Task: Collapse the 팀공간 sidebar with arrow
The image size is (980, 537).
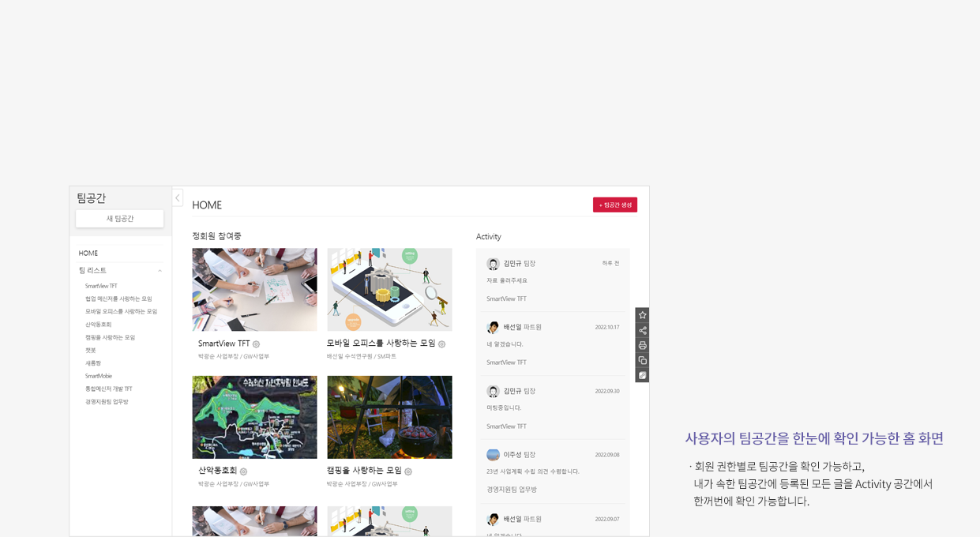Action: (178, 197)
